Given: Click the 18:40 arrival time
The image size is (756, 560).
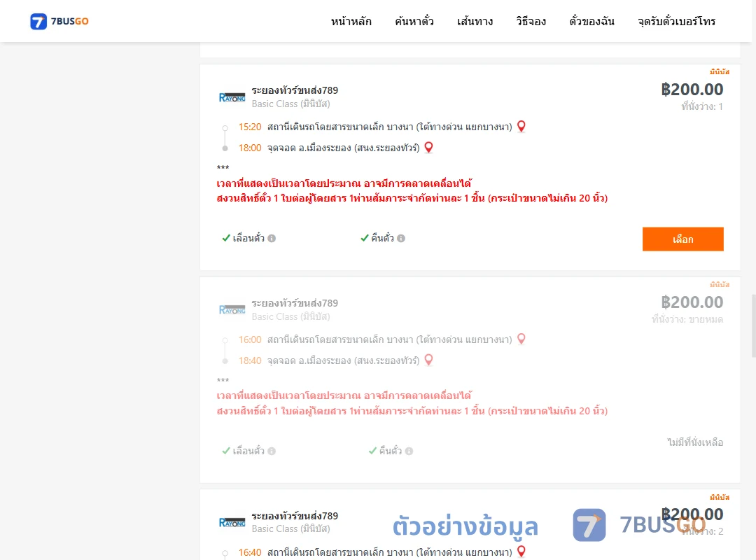Looking at the screenshot, I should click(x=250, y=360).
